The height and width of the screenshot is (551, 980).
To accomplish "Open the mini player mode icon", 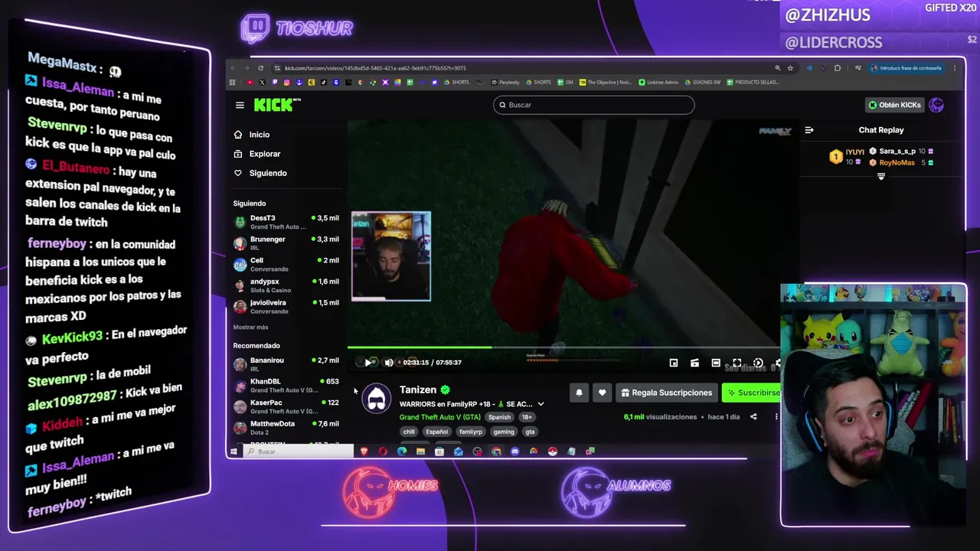I will [x=674, y=363].
